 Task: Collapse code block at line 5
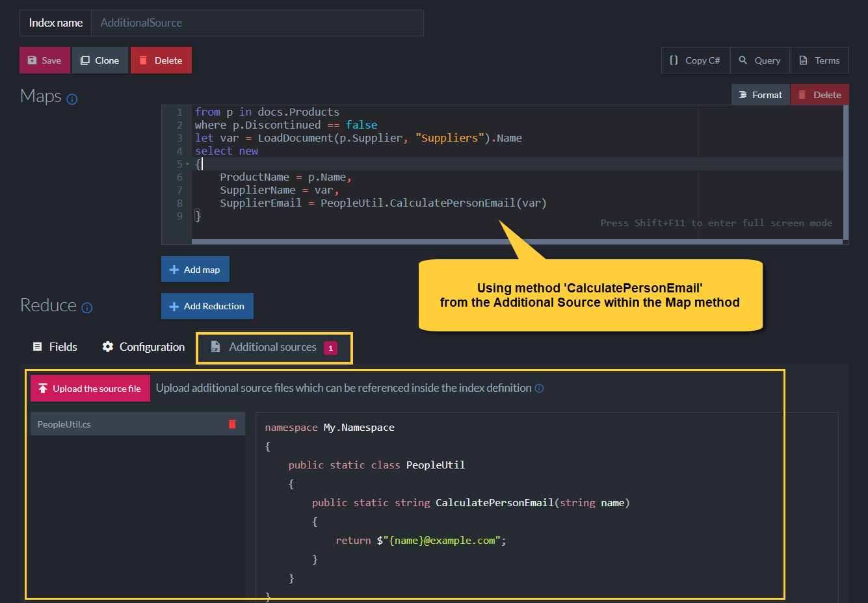pos(188,164)
